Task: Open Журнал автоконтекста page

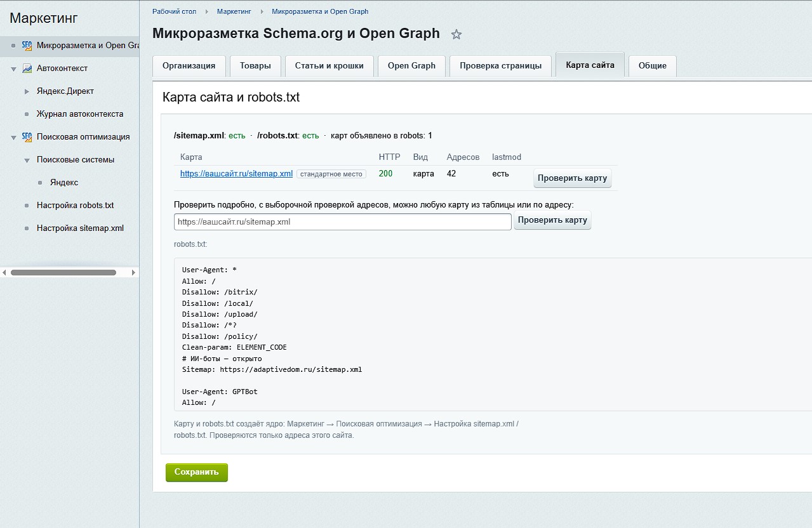Action: tap(80, 114)
